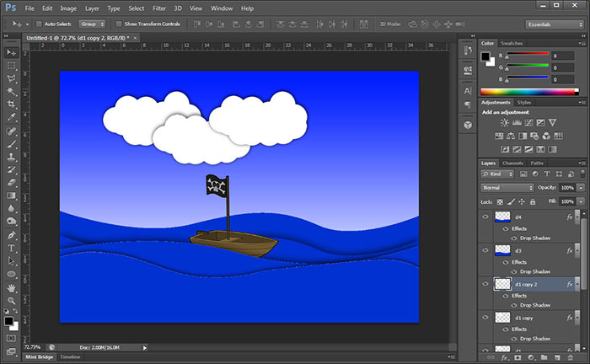Open the Timeline panel tab
Image resolution: width=590 pixels, height=364 pixels.
70,358
